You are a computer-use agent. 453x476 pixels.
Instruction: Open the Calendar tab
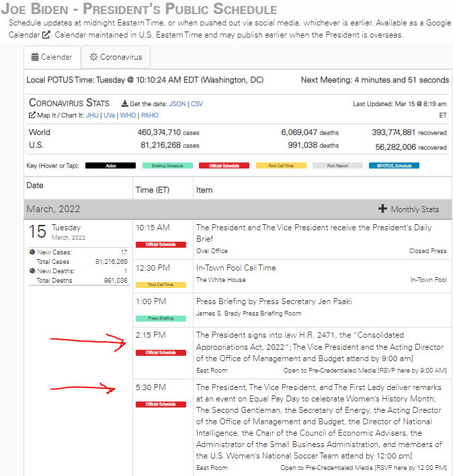pyautogui.click(x=52, y=57)
